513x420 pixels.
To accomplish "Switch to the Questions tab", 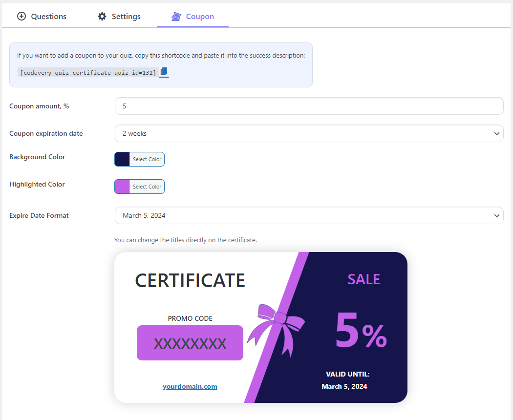I will [48, 16].
